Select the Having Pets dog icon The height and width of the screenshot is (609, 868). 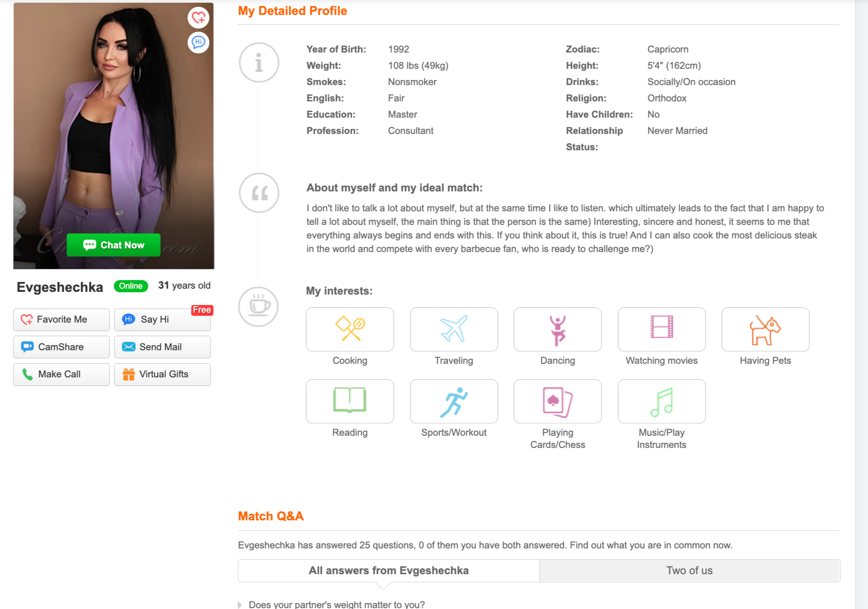765,329
